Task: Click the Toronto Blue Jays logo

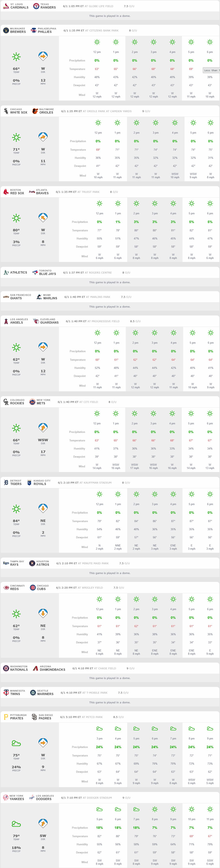Action: pos(35,273)
